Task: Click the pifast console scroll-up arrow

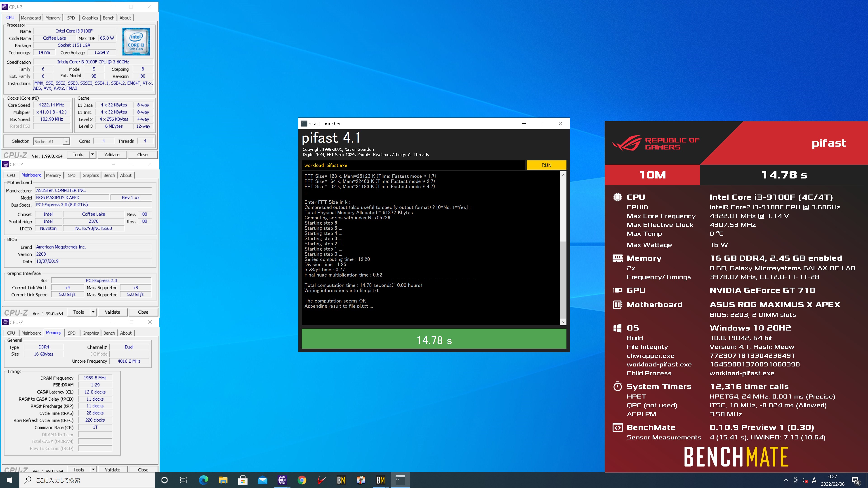Action: pyautogui.click(x=563, y=175)
